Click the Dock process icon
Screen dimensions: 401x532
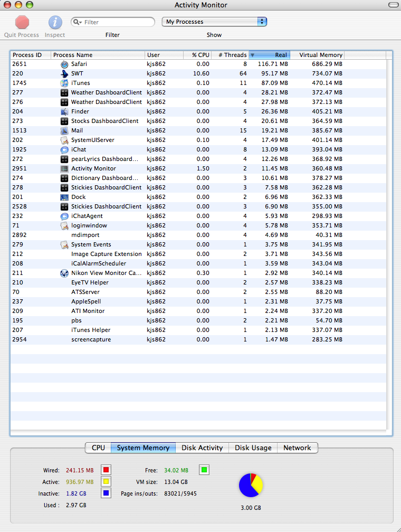[x=64, y=197]
